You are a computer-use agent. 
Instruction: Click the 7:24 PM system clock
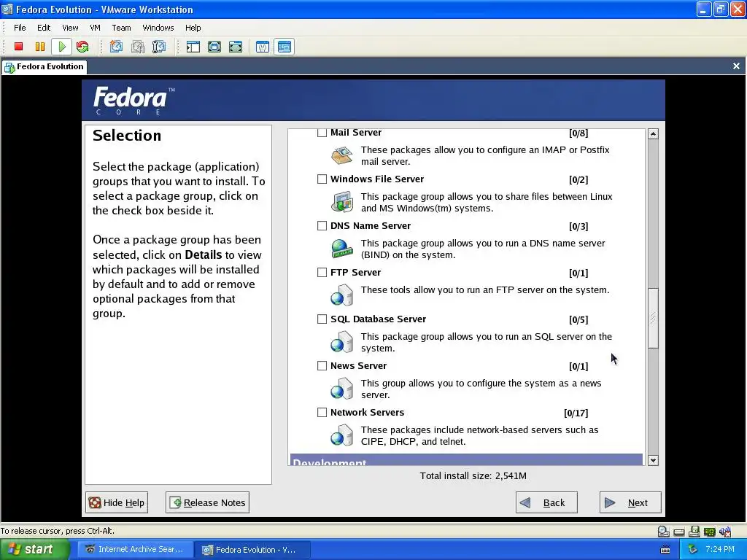[x=720, y=549]
